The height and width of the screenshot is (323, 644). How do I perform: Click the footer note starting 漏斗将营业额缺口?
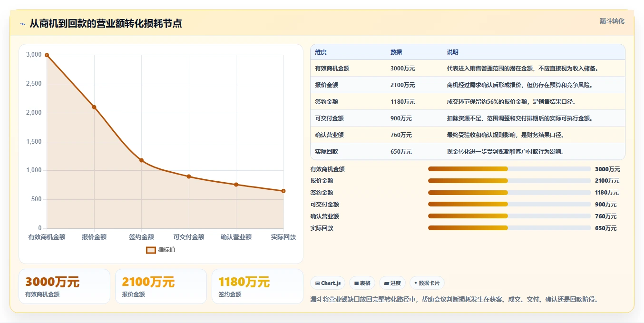[x=454, y=299]
